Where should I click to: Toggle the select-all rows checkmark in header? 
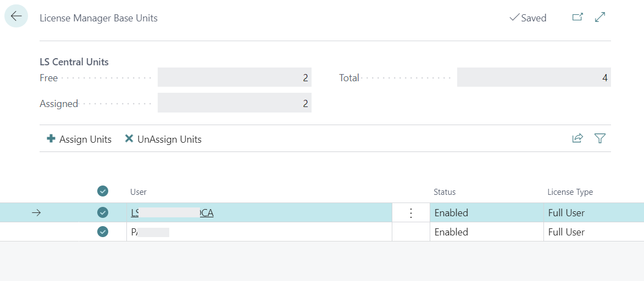pos(103,191)
